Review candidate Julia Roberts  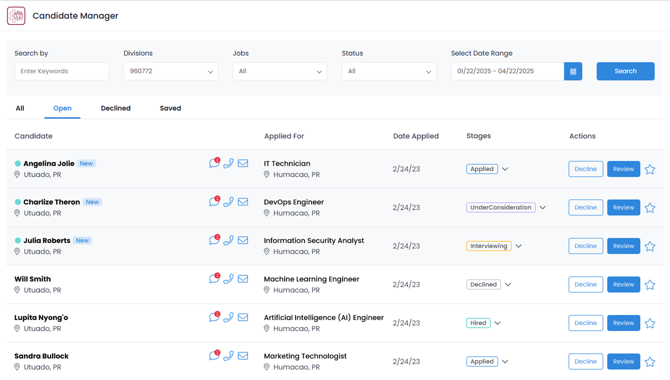point(623,246)
